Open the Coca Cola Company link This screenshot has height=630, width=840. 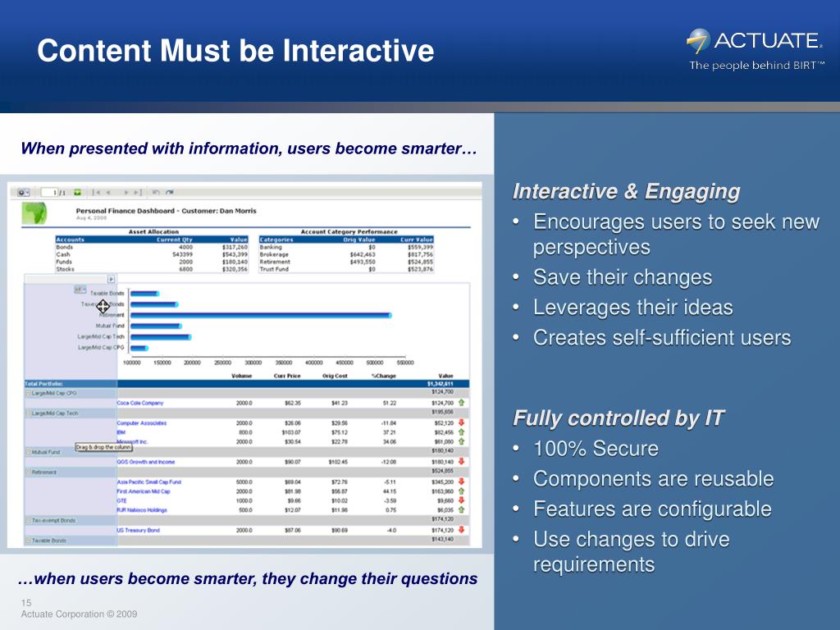(139, 403)
